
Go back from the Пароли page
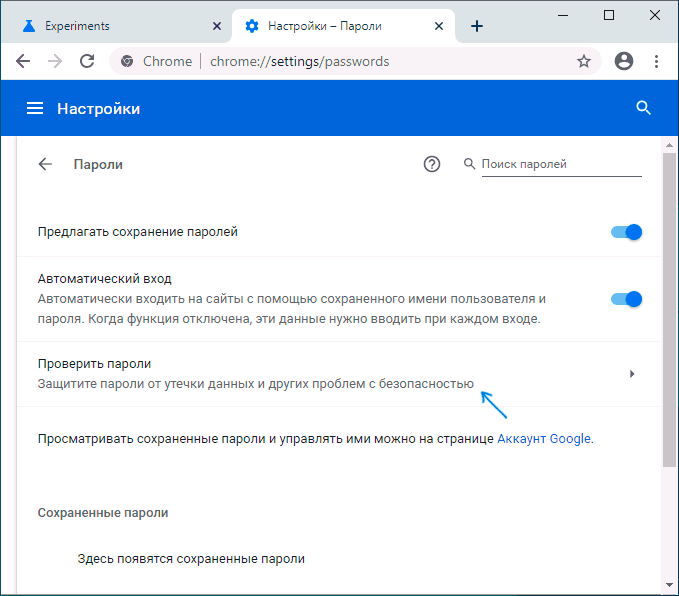(x=45, y=164)
